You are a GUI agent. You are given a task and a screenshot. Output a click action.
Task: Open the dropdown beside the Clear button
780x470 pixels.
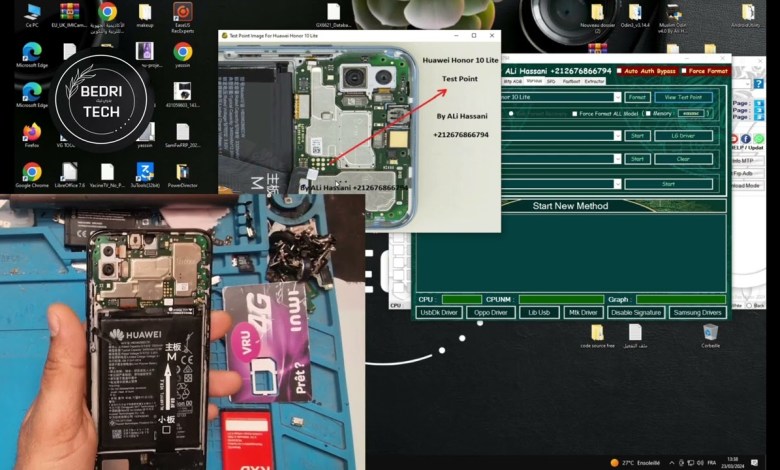617,159
